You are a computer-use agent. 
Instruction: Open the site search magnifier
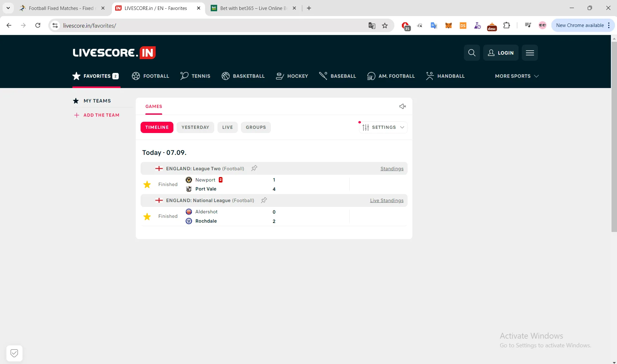[472, 53]
